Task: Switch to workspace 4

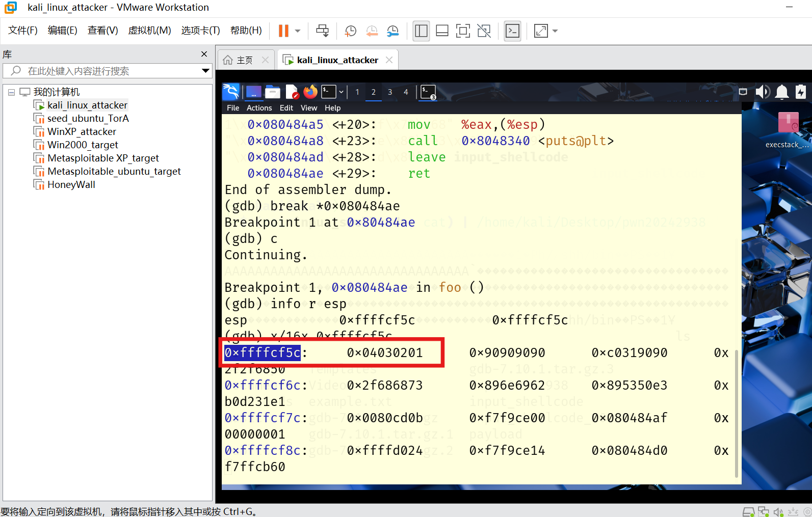Action: click(x=406, y=92)
